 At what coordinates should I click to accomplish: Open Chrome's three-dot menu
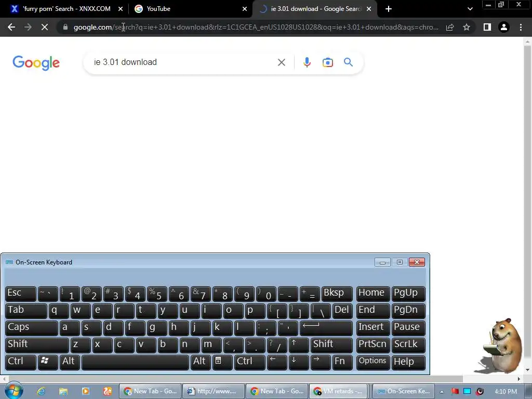click(521, 27)
